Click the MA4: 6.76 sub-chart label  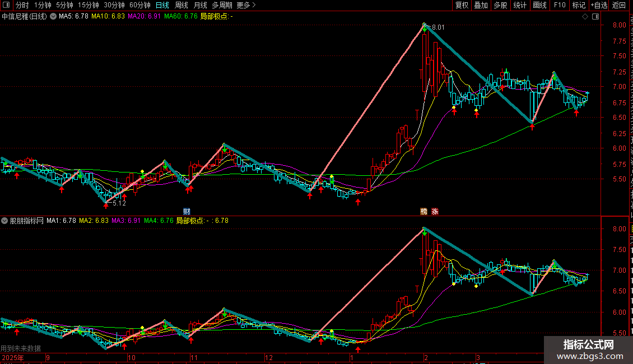[159, 221]
